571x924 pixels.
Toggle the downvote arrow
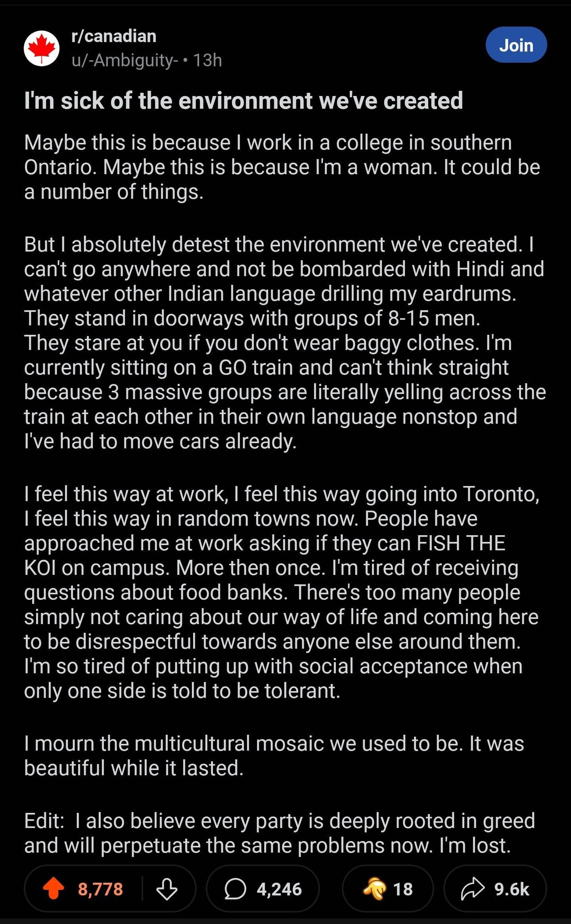(167, 889)
